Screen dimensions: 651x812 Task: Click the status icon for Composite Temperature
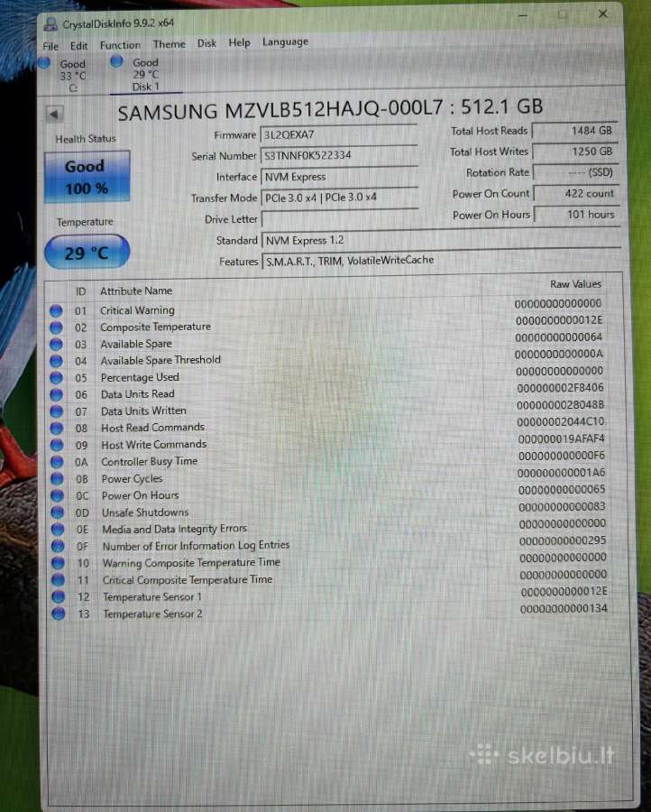tap(56, 328)
